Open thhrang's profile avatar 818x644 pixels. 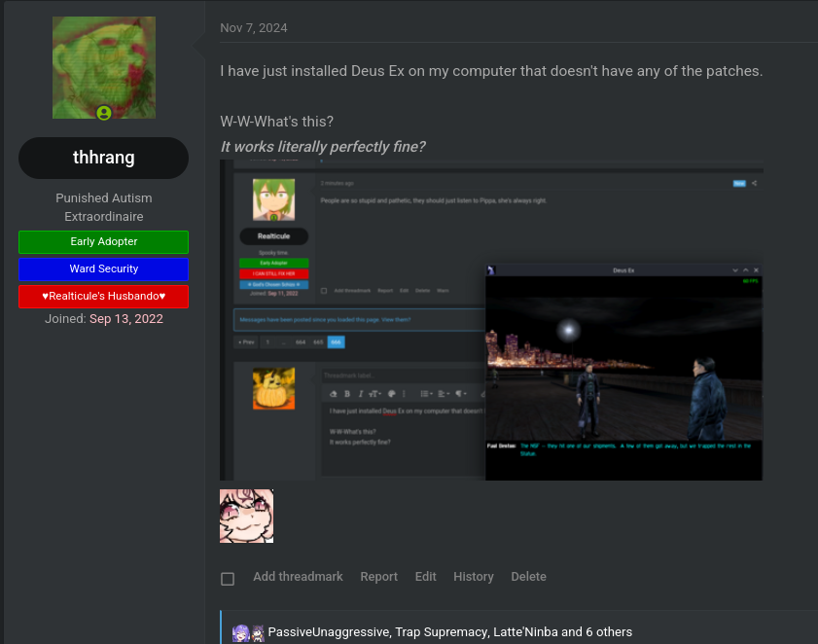[104, 67]
